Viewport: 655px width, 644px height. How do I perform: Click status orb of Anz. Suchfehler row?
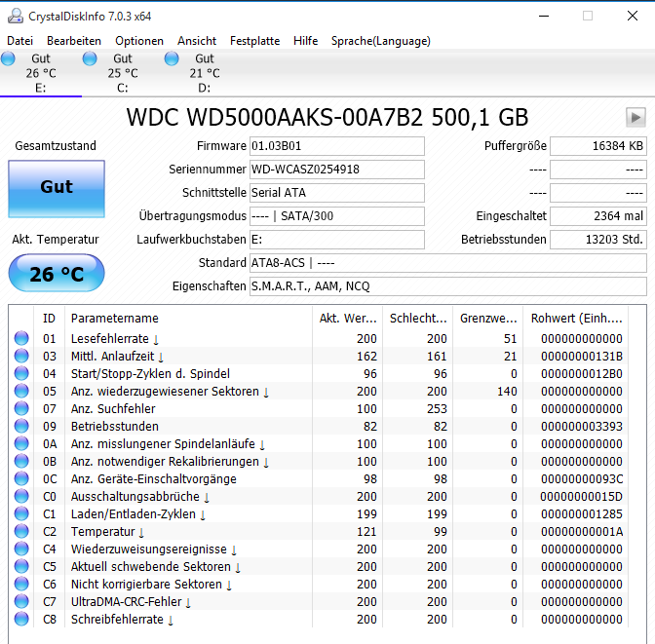(x=21, y=408)
